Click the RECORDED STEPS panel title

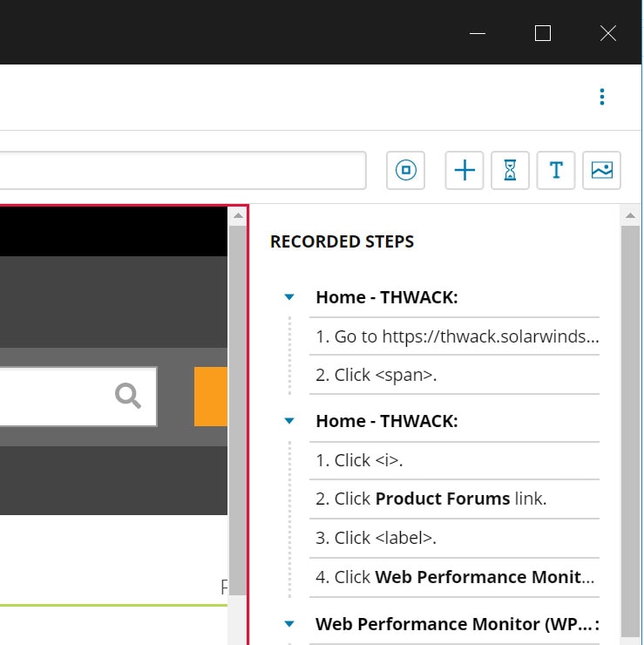[342, 241]
